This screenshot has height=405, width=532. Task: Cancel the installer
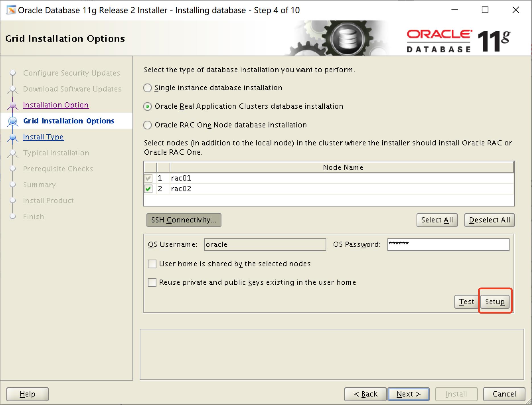coord(504,394)
